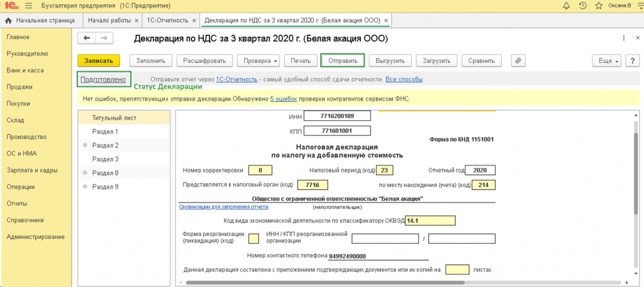Expand Раздел 8 in the section tree
The height and width of the screenshot is (287, 644).
85,172
